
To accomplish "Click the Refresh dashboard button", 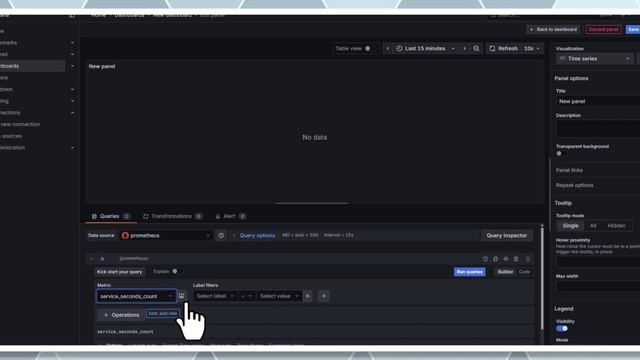I will tap(503, 49).
